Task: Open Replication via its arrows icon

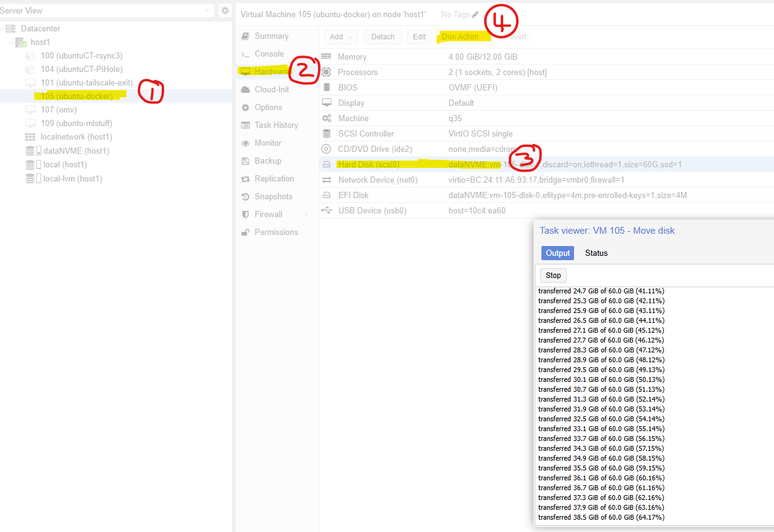Action: (x=246, y=178)
